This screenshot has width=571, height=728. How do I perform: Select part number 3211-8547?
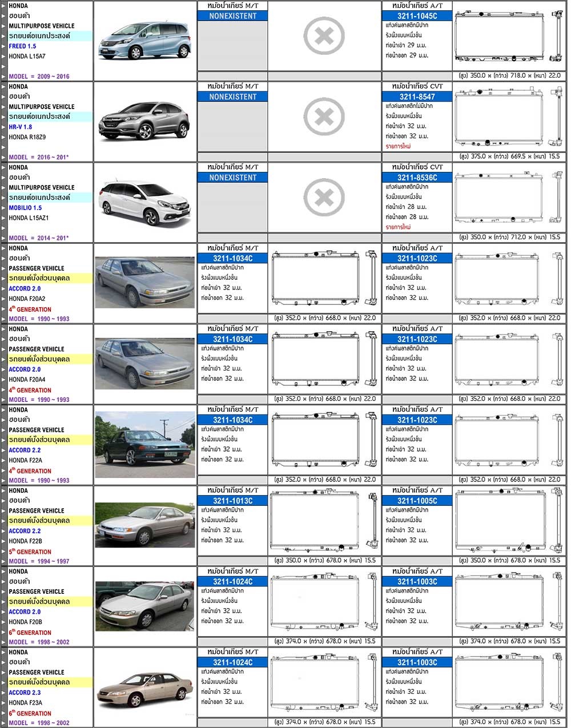tap(417, 97)
